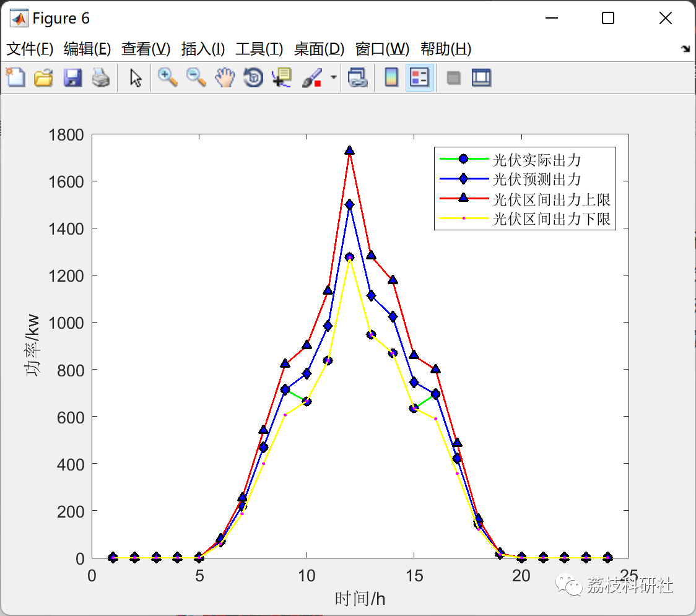Open the 插入(I) menu
This screenshot has width=696, height=616.
pyautogui.click(x=203, y=49)
